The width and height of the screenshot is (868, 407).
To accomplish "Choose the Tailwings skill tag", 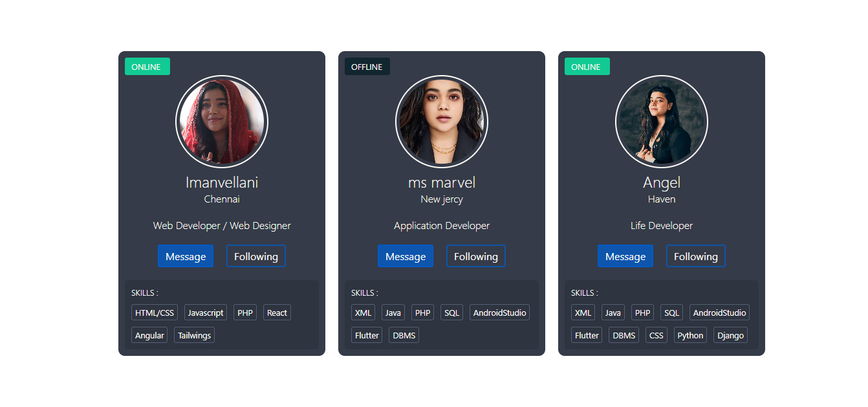I will (x=194, y=335).
